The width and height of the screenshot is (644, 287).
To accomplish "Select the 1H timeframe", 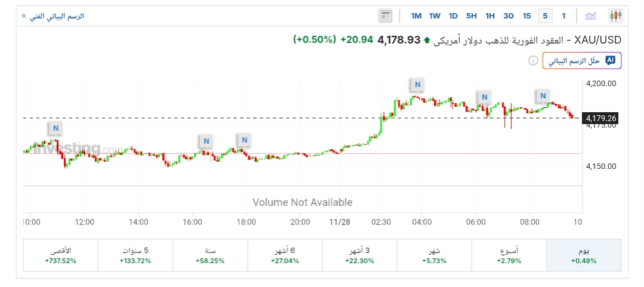I will pyautogui.click(x=490, y=16).
